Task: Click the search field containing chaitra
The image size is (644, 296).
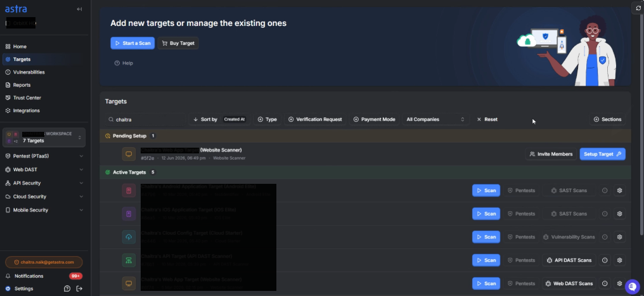Action: pos(145,119)
